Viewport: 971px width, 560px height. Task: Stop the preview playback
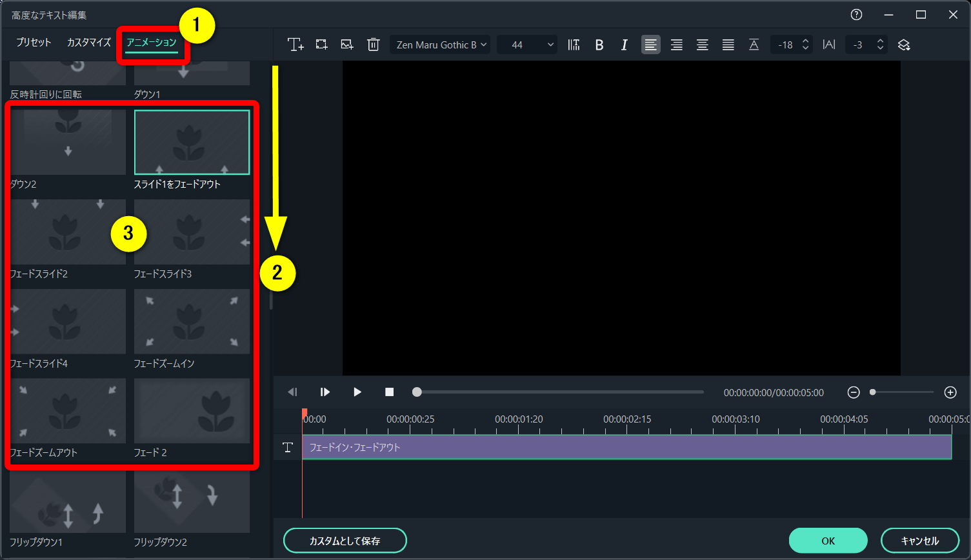389,392
